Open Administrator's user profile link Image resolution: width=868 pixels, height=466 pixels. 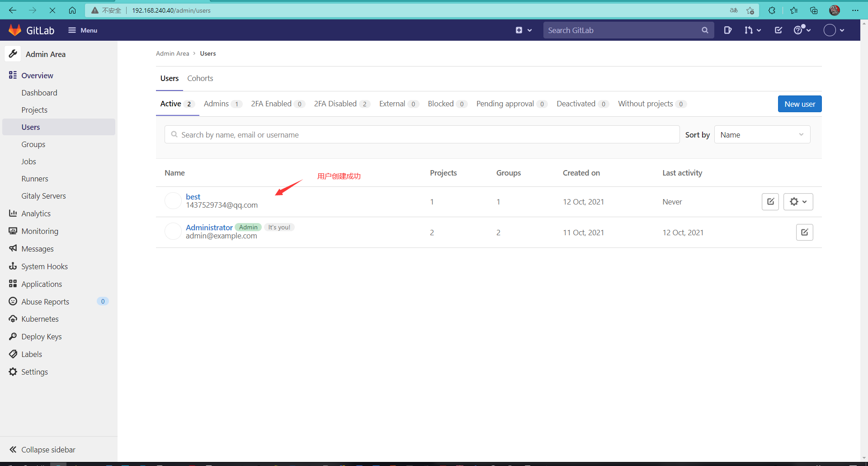[x=209, y=227]
